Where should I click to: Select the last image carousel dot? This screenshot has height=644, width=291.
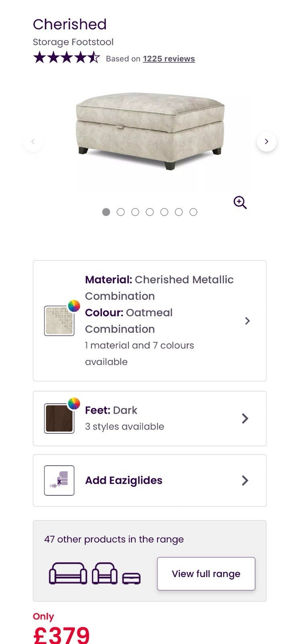point(193,212)
